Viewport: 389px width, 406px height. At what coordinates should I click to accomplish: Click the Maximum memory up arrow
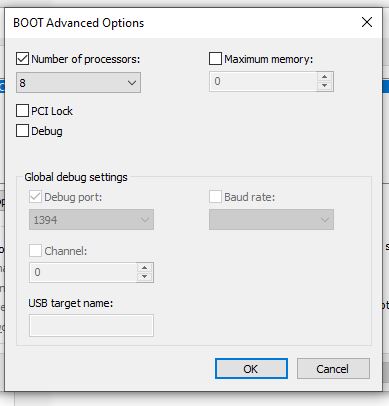pos(325,77)
